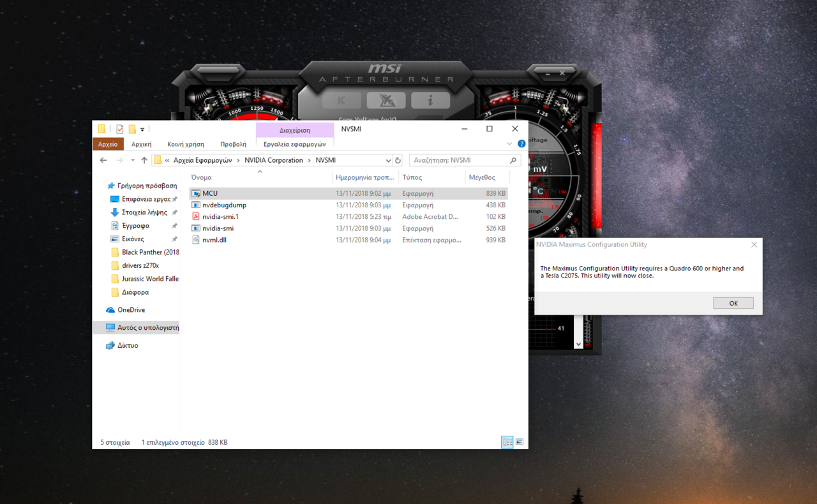
Task: Minimize the NVSMI Explorer window
Action: tap(464, 129)
